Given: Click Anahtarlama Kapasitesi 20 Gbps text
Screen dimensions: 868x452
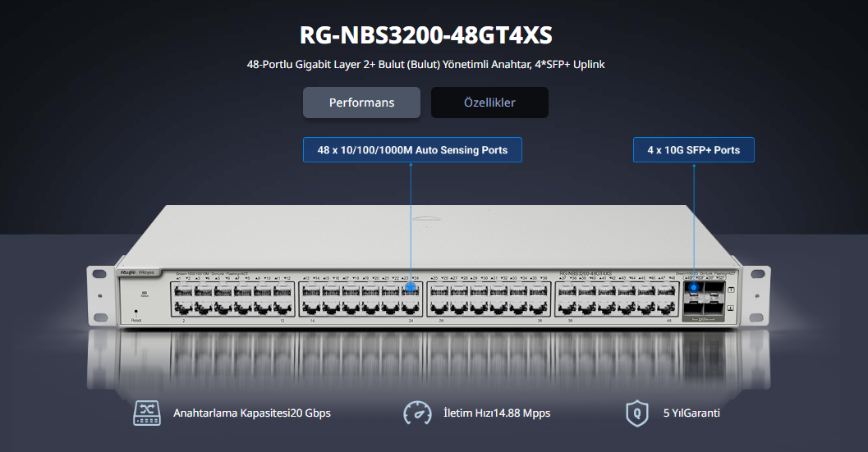Looking at the screenshot, I should coord(251,413).
